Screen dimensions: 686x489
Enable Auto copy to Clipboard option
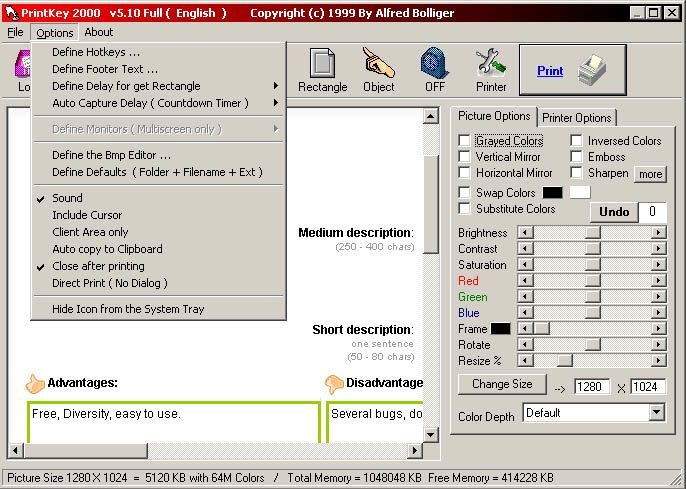pyautogui.click(x=159, y=249)
